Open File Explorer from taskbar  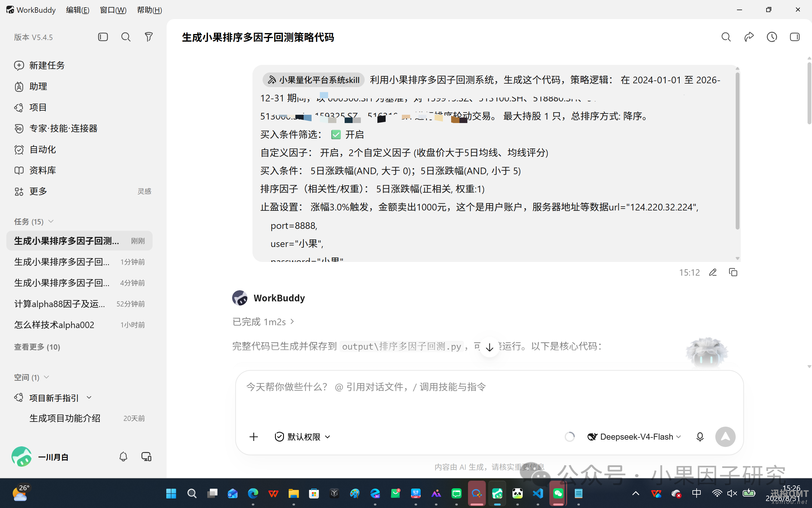293,493
